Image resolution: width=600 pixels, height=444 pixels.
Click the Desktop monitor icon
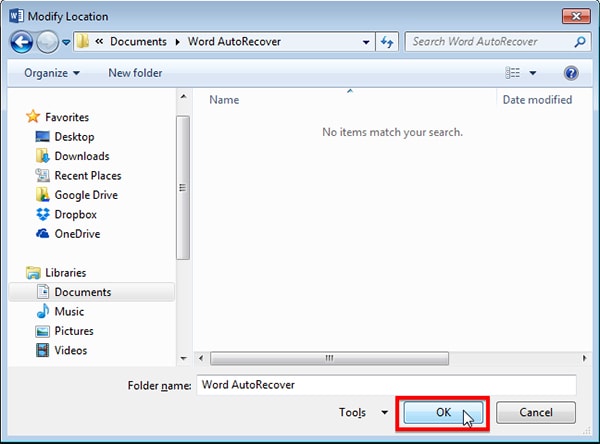click(42, 137)
